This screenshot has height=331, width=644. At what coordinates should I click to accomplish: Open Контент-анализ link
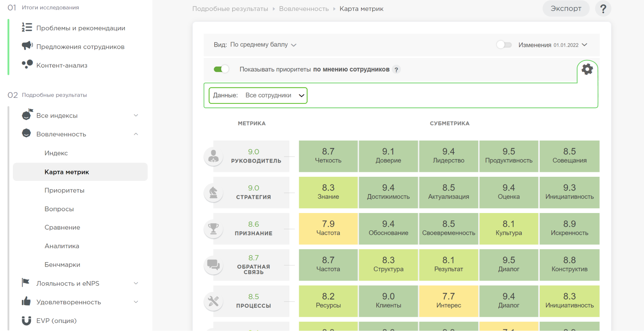click(62, 65)
